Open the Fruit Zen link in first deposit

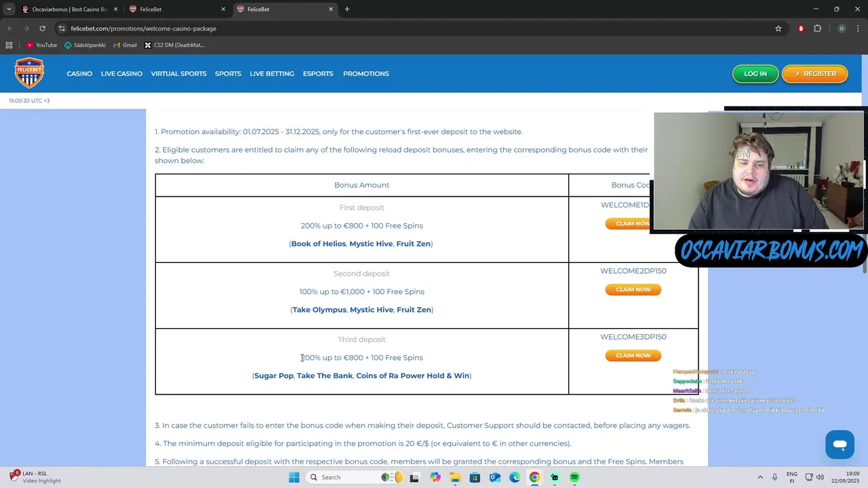coord(413,243)
